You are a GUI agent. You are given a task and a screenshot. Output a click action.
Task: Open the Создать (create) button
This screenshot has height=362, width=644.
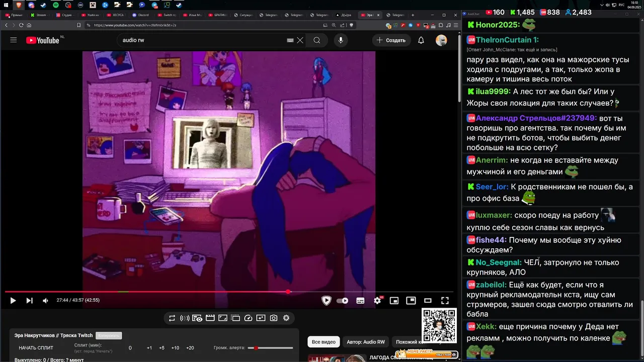point(391,40)
